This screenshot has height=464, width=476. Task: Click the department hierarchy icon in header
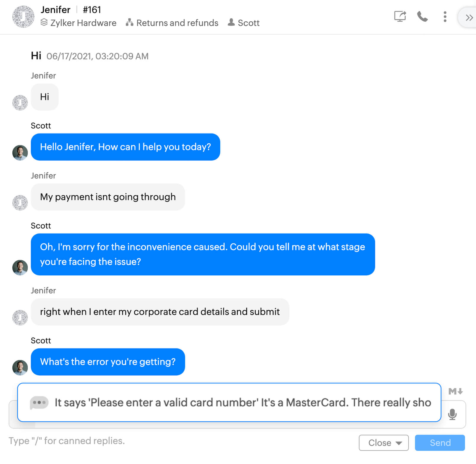[x=129, y=22]
